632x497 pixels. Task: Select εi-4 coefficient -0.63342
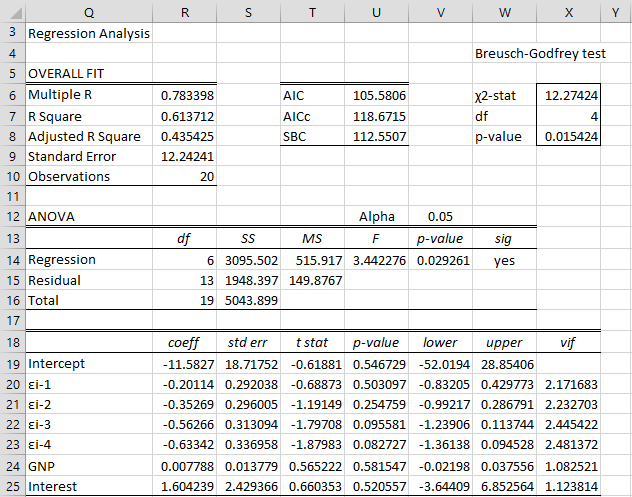[185, 445]
